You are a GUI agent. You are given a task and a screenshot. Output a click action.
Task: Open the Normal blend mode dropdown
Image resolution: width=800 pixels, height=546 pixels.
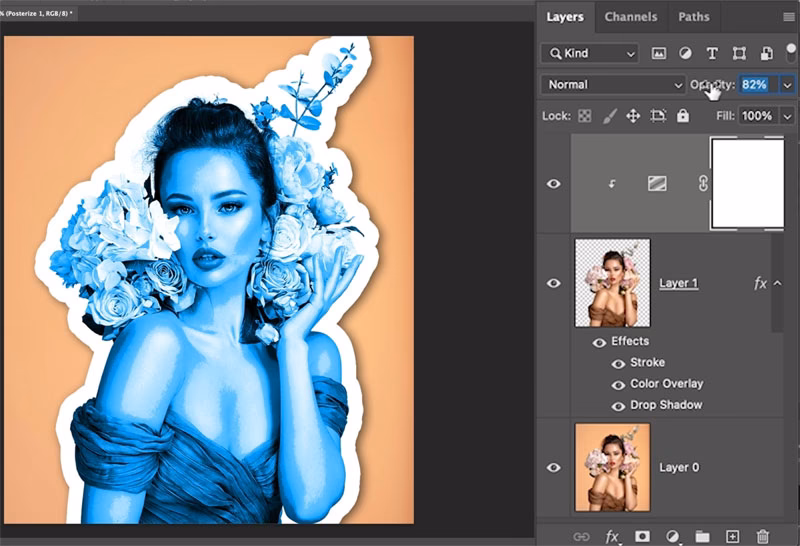612,85
